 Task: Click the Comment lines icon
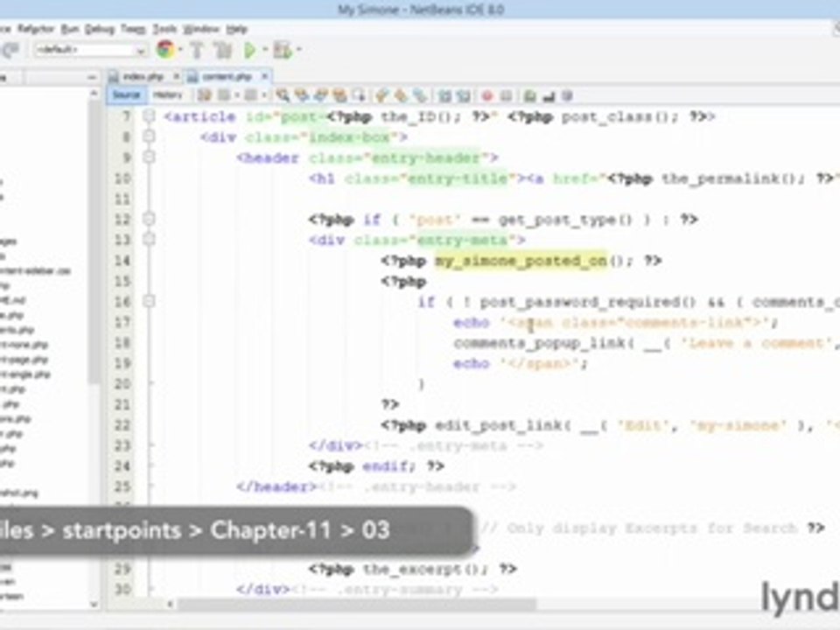tap(530, 96)
